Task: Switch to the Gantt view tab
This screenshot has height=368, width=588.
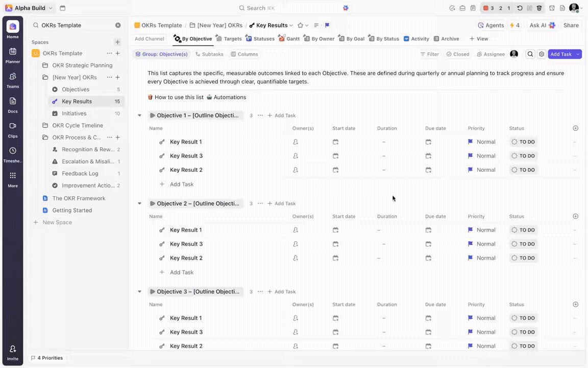Action: pos(289,39)
